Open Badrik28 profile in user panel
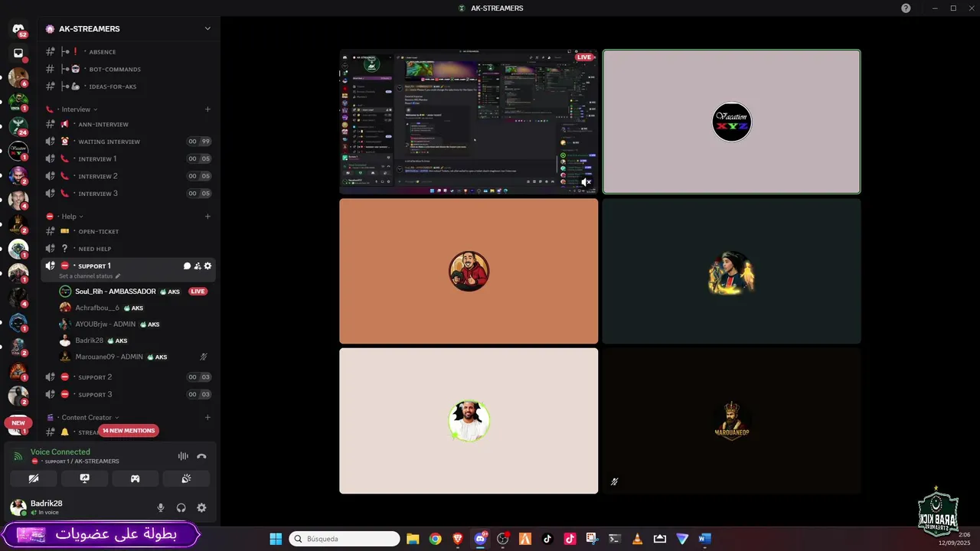The image size is (980, 551). [x=46, y=507]
